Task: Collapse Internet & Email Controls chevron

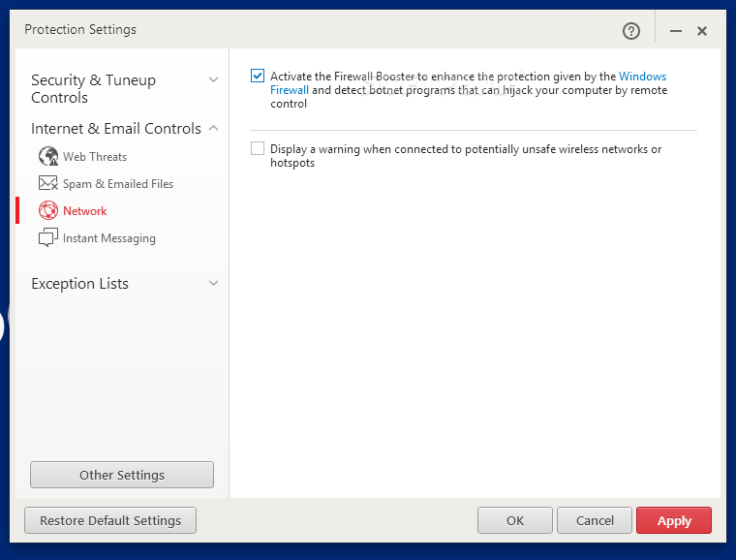Action: 214,128
